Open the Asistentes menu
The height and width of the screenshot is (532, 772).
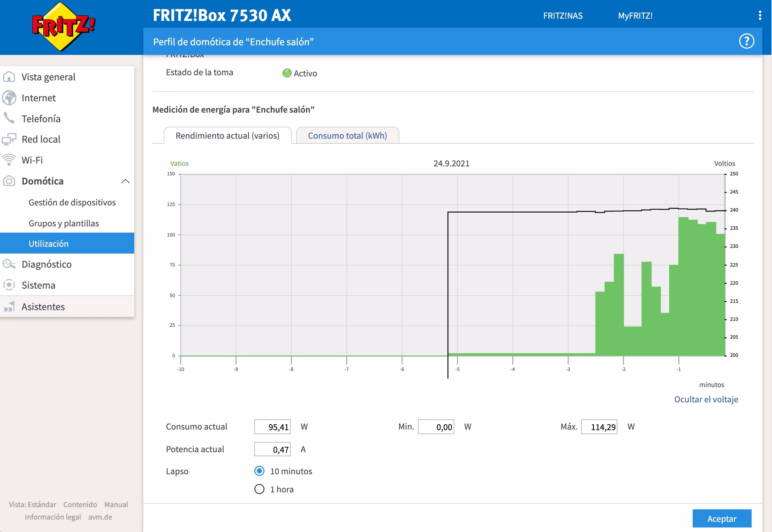point(67,306)
